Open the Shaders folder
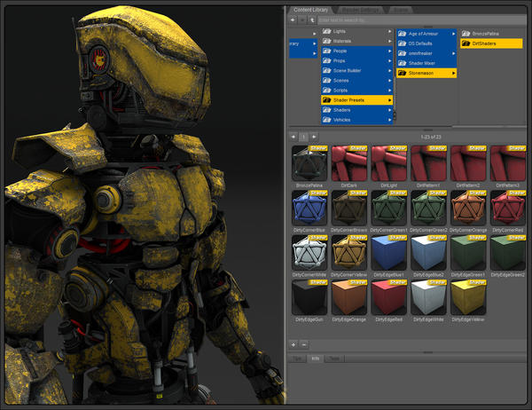 coord(357,110)
